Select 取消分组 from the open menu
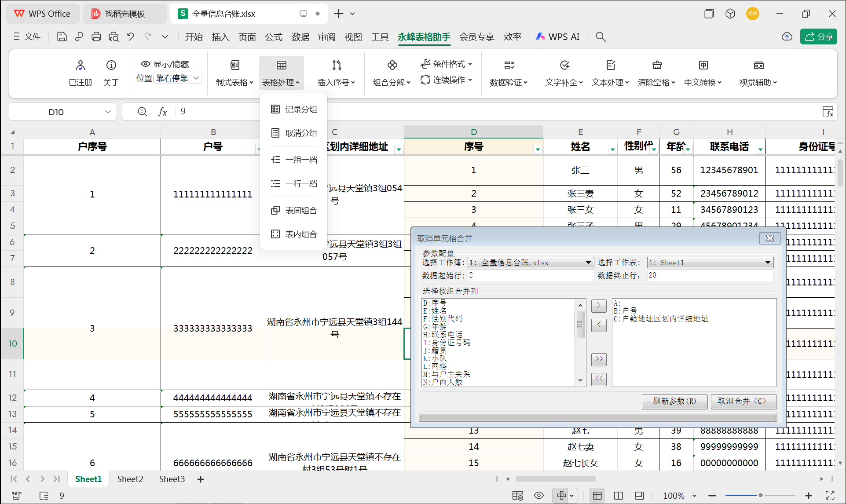846x504 pixels. [301, 133]
